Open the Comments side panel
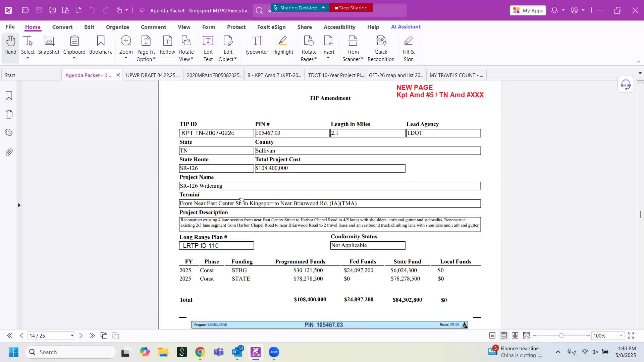The image size is (644, 362). [9, 133]
